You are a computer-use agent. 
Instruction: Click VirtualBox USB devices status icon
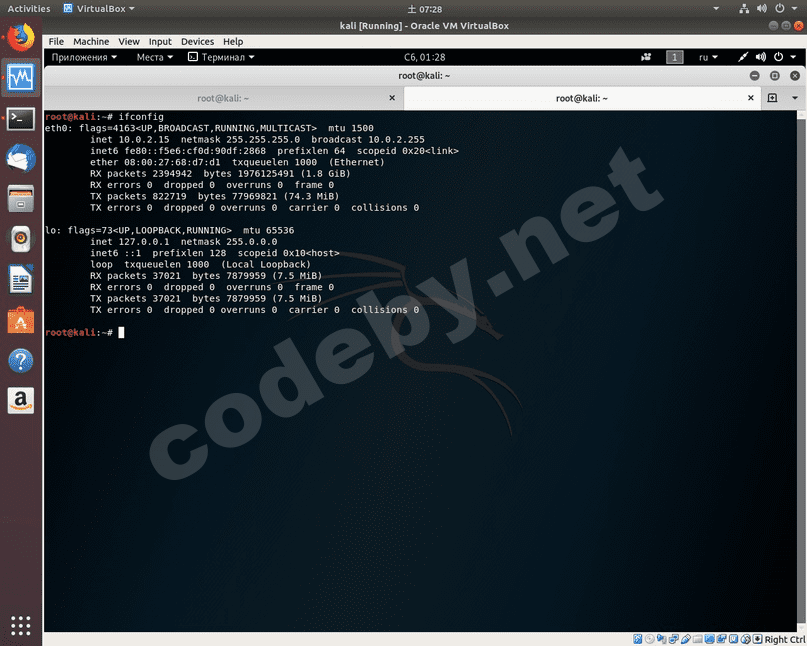686,639
